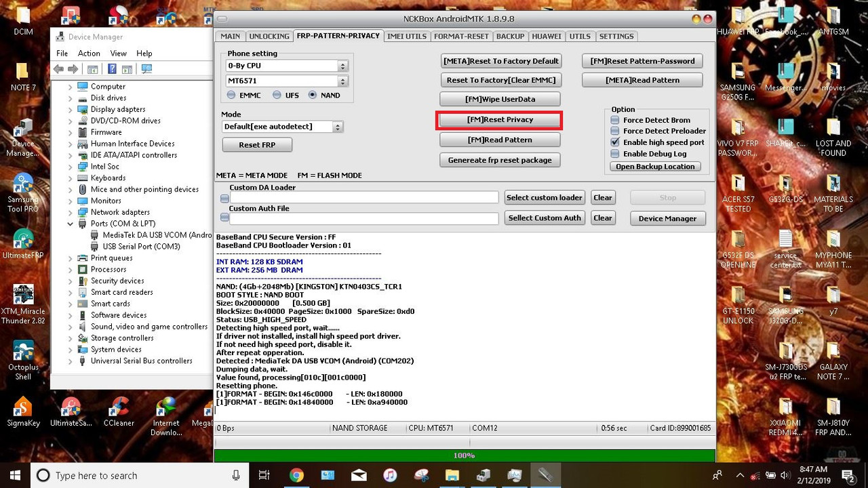Click the Back arrow in Device Manager toolbar
The width and height of the screenshot is (868, 488).
(58, 69)
